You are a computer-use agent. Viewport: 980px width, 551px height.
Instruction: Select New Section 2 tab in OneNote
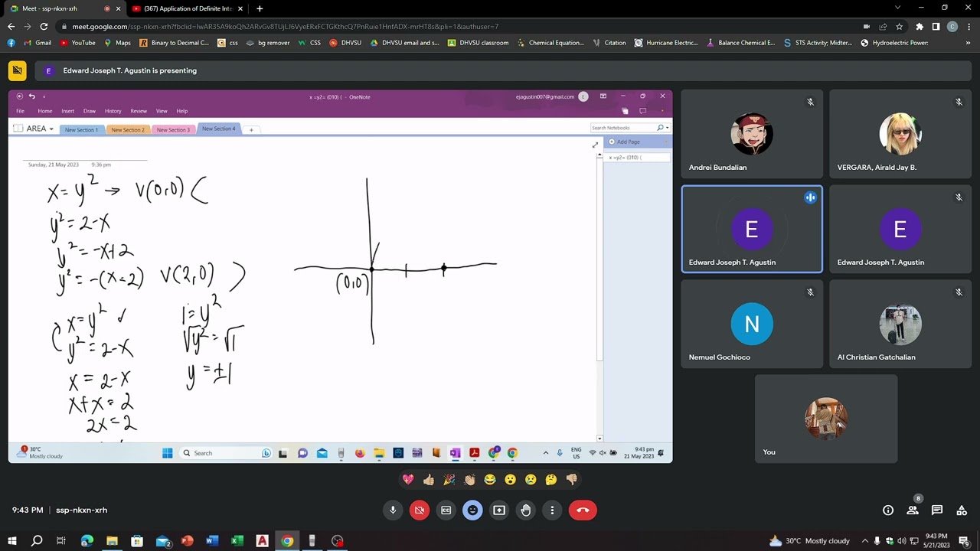(x=127, y=129)
